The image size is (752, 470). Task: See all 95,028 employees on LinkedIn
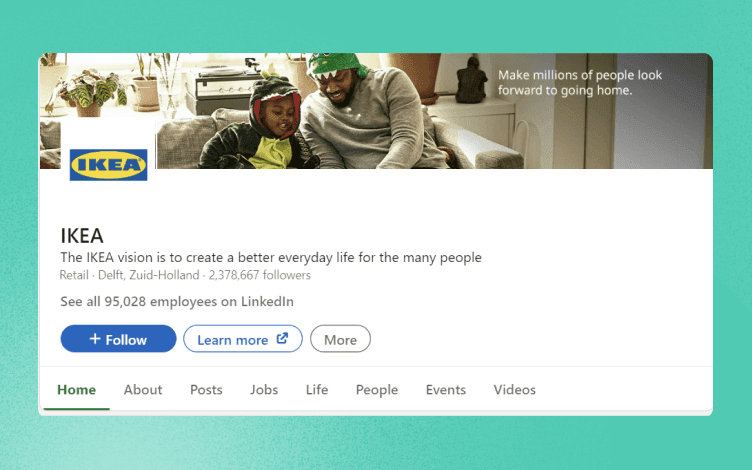point(177,302)
